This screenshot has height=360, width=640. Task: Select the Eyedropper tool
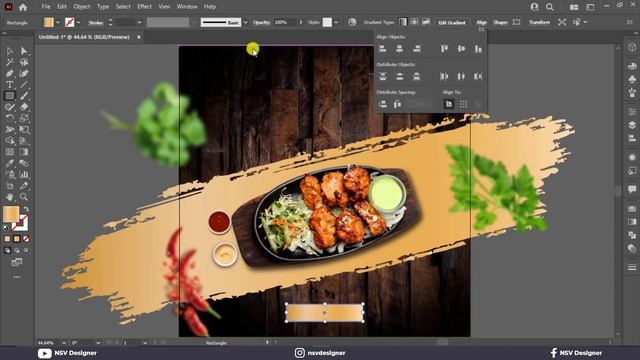click(10, 163)
